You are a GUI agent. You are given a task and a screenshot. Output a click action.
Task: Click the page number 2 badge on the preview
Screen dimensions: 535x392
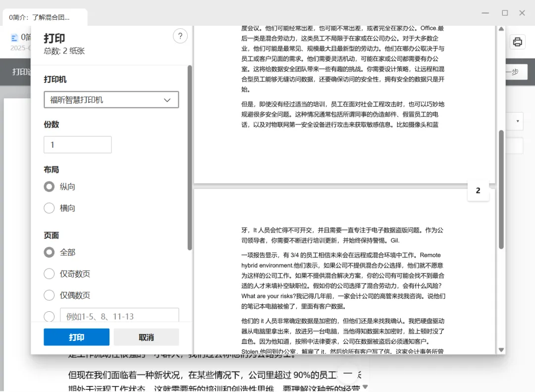tap(478, 190)
